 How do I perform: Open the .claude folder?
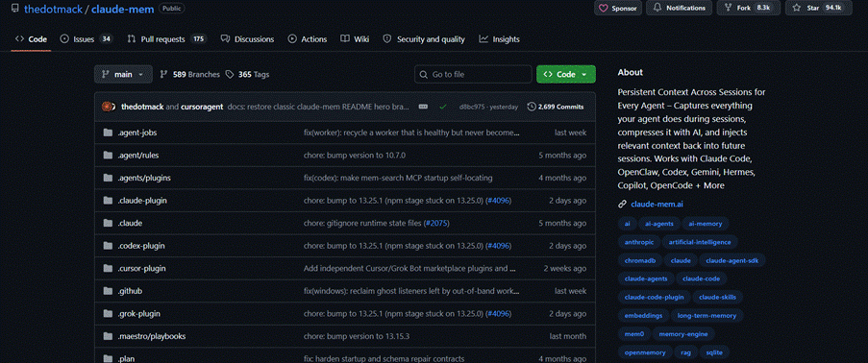click(x=130, y=223)
